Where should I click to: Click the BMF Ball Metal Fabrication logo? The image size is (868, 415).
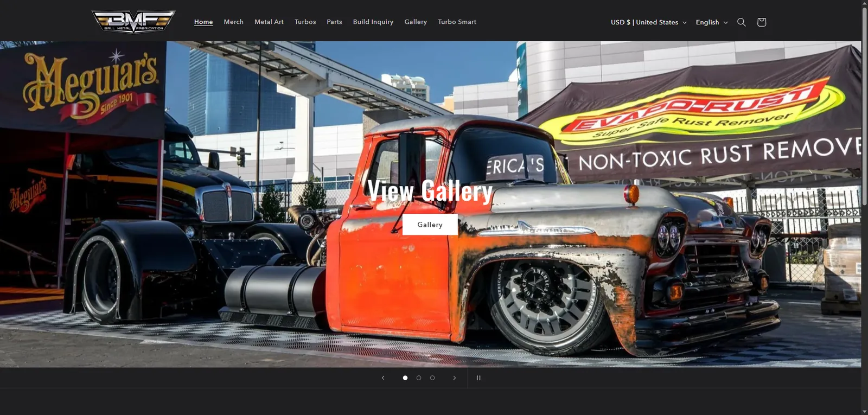pyautogui.click(x=133, y=22)
